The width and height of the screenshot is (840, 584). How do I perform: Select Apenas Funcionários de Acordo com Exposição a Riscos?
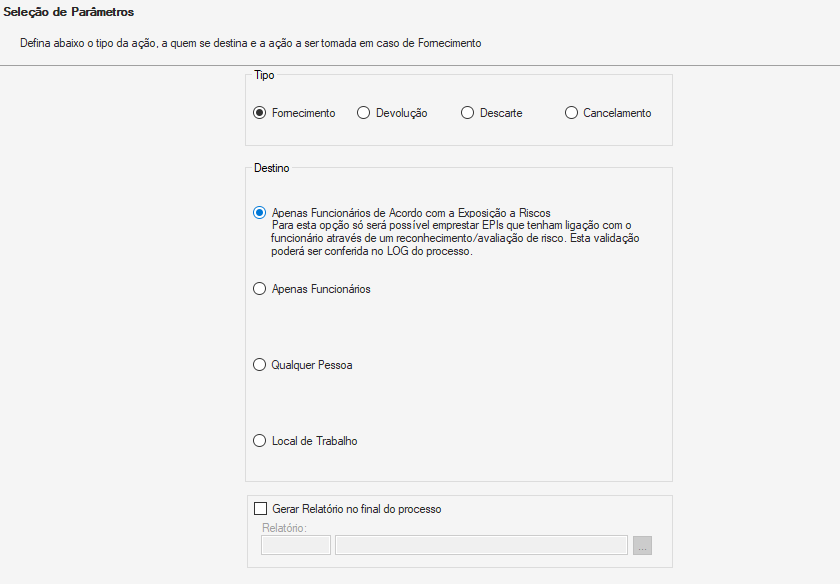[260, 212]
